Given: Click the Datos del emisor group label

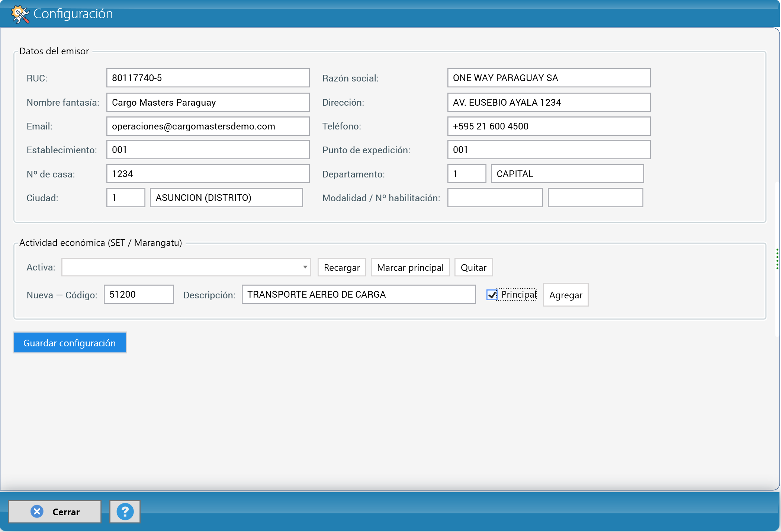Looking at the screenshot, I should point(54,51).
